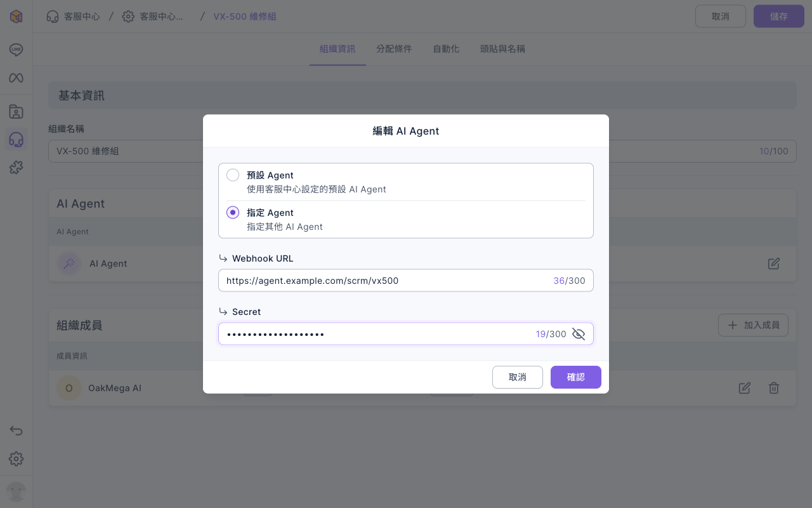Go to 客服中心 settings breadcrumb with gear
Viewport: 812px width, 508px height.
tap(154, 17)
